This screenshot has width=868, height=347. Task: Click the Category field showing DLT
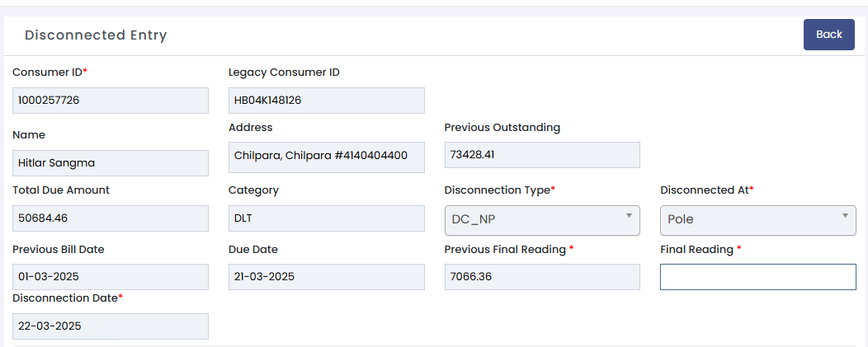(x=327, y=218)
